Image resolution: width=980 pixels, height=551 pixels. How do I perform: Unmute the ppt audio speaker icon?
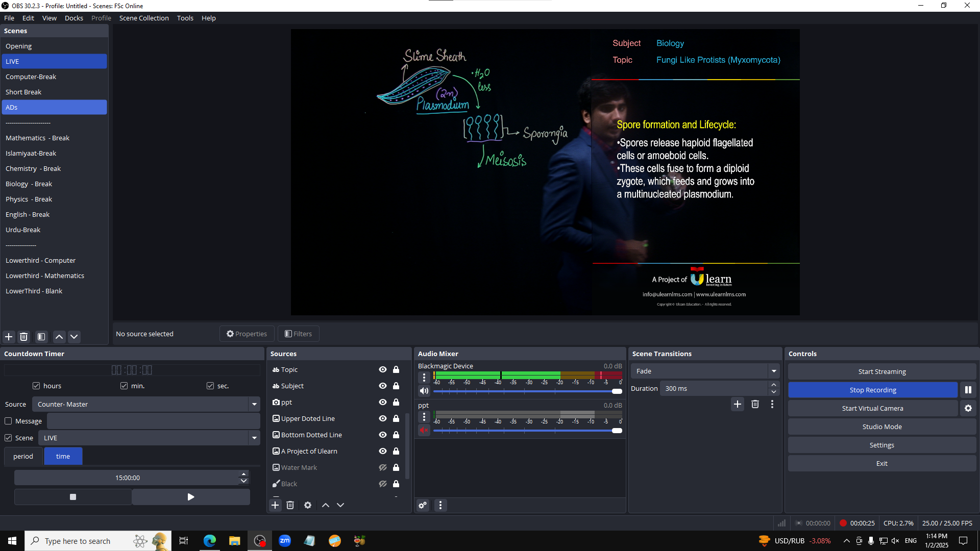(x=424, y=430)
